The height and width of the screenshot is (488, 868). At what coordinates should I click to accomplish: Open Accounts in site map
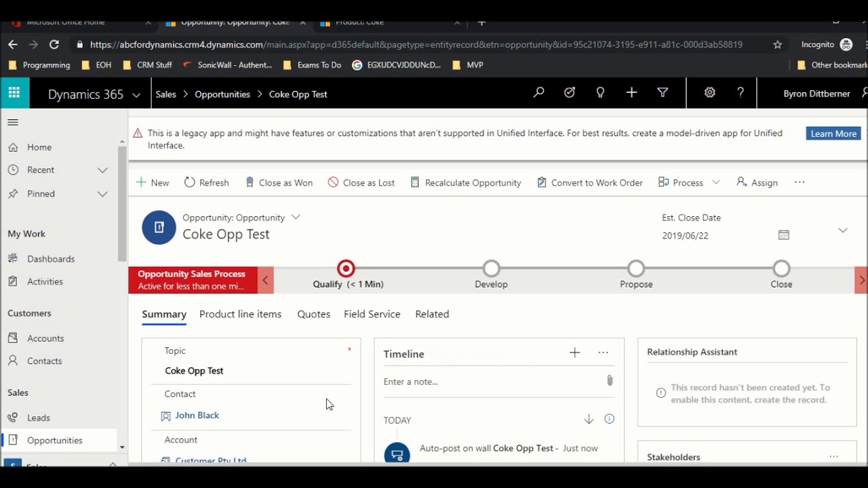(45, 338)
